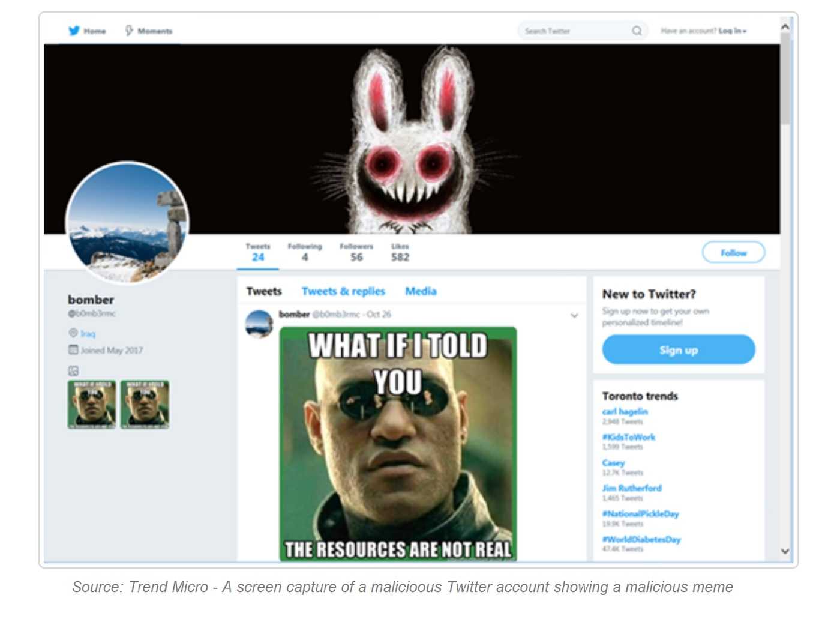Switch to Tweets & replies tab

tap(343, 291)
